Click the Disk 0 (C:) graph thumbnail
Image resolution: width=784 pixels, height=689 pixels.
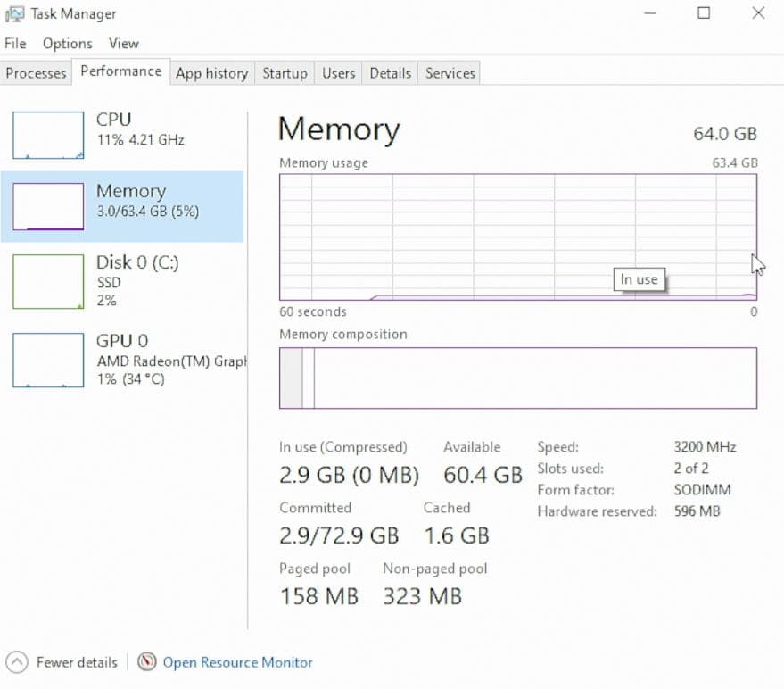[x=48, y=281]
